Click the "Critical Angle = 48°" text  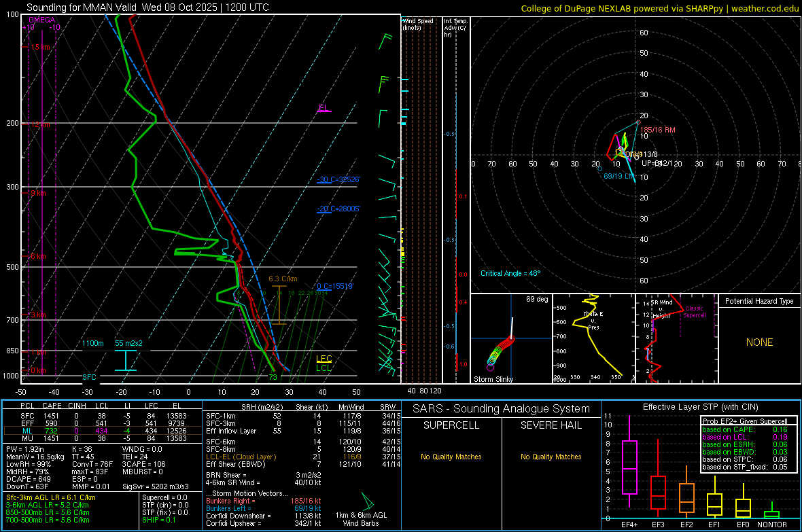pos(510,273)
